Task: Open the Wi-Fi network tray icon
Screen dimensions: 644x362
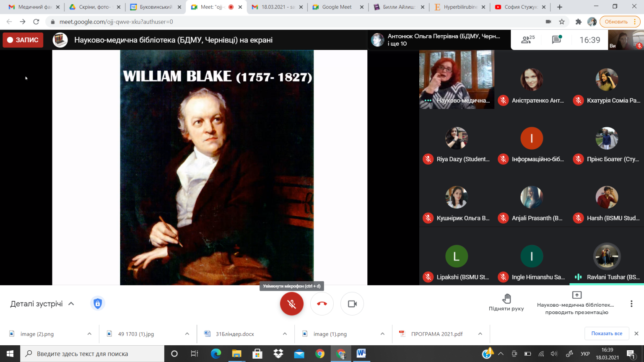Action: (541, 354)
